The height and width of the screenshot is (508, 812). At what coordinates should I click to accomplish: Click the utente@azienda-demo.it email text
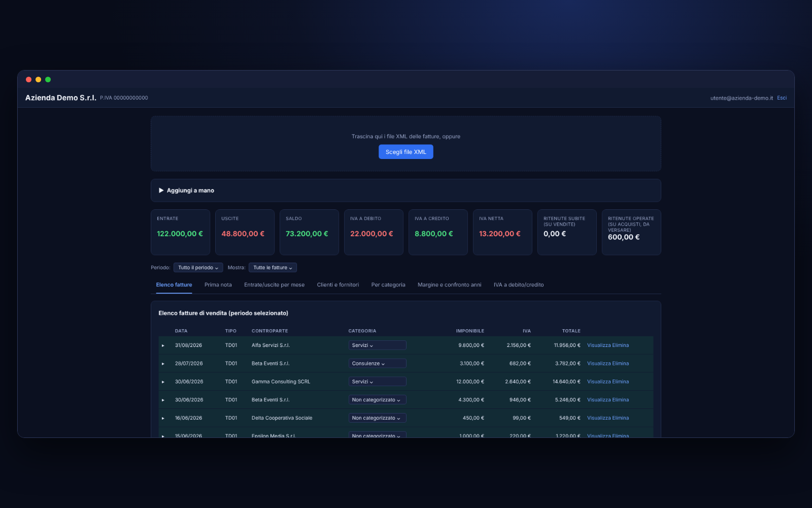[741, 99]
